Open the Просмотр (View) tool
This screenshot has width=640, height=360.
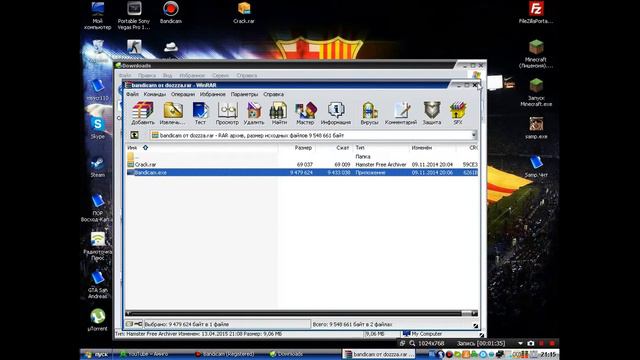point(227,113)
